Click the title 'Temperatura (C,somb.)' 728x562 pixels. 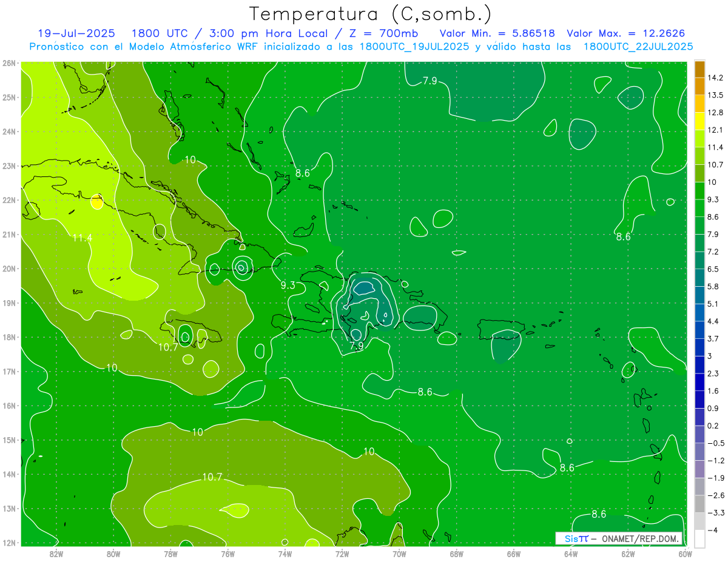(370, 14)
